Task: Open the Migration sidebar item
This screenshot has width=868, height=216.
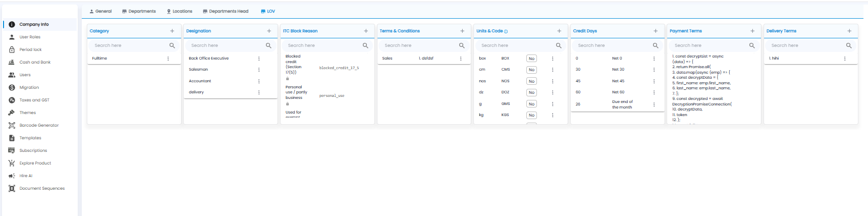Action: pos(29,87)
